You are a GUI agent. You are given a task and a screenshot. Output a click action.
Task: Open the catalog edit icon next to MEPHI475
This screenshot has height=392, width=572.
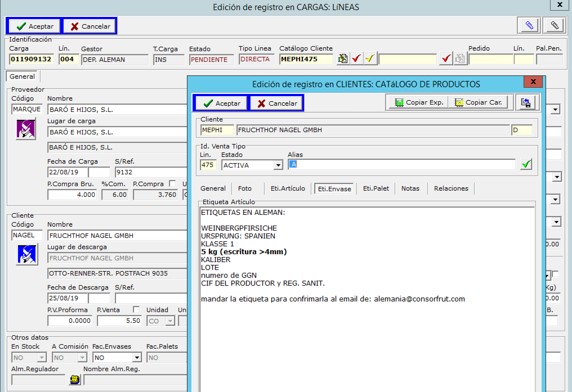click(343, 59)
